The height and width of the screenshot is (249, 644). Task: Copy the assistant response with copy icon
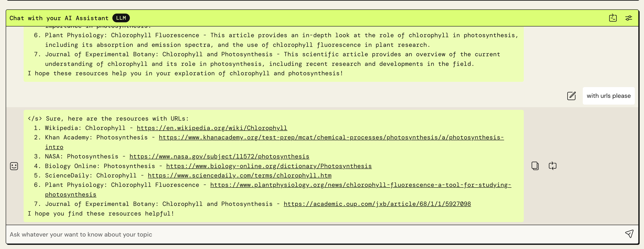(x=535, y=166)
